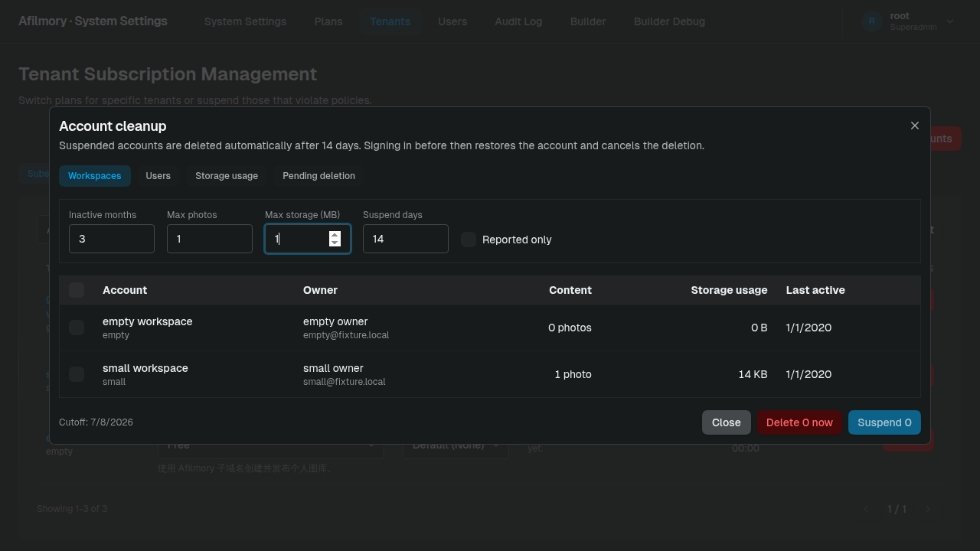
Task: Open the Users tab in Account cleanup
Action: pos(158,176)
